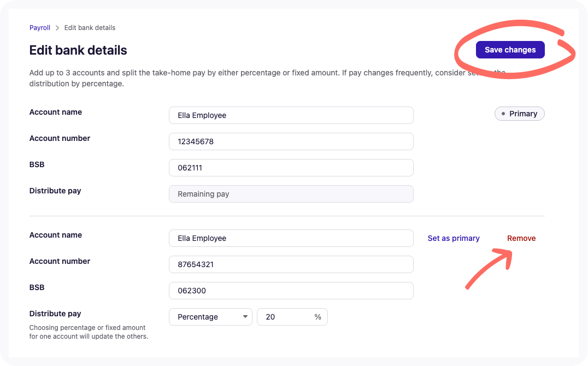Image resolution: width=588 pixels, height=366 pixels.
Task: Focus the second account's Account name field
Action: click(291, 239)
